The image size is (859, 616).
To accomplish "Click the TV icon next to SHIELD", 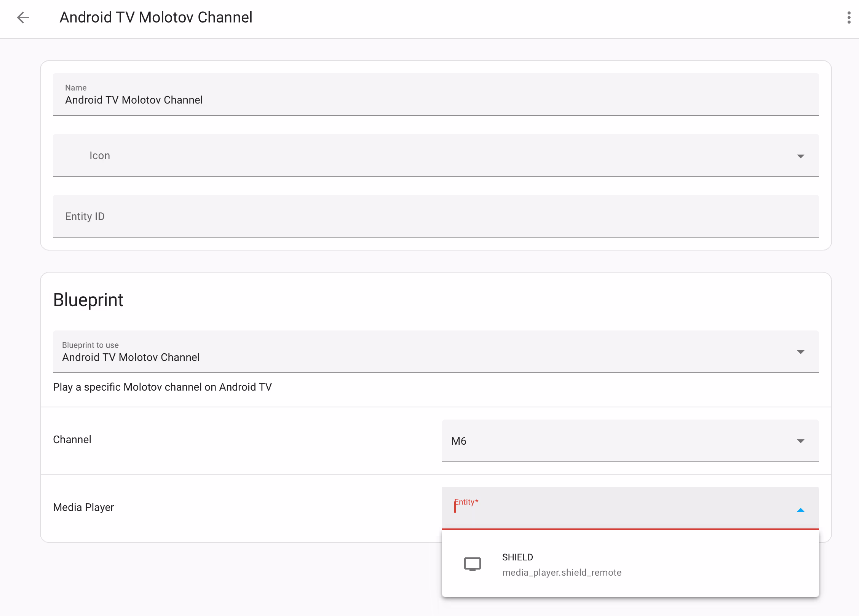I will point(472,564).
